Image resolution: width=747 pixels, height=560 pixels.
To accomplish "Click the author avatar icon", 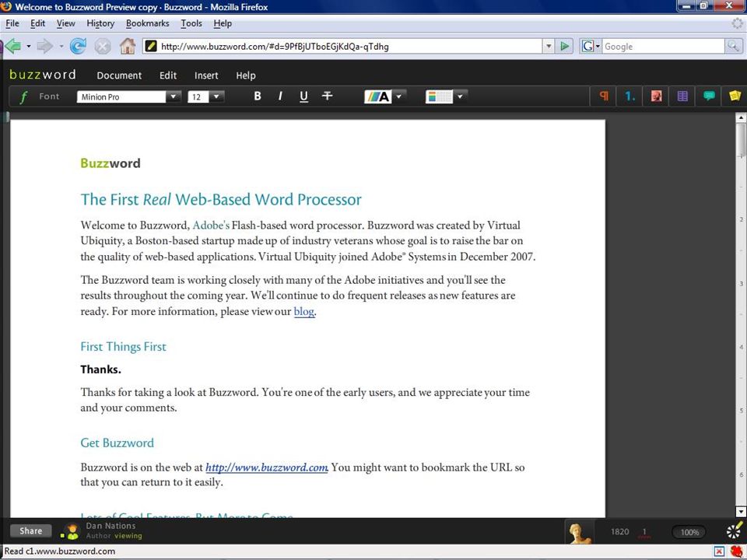I will [72, 531].
